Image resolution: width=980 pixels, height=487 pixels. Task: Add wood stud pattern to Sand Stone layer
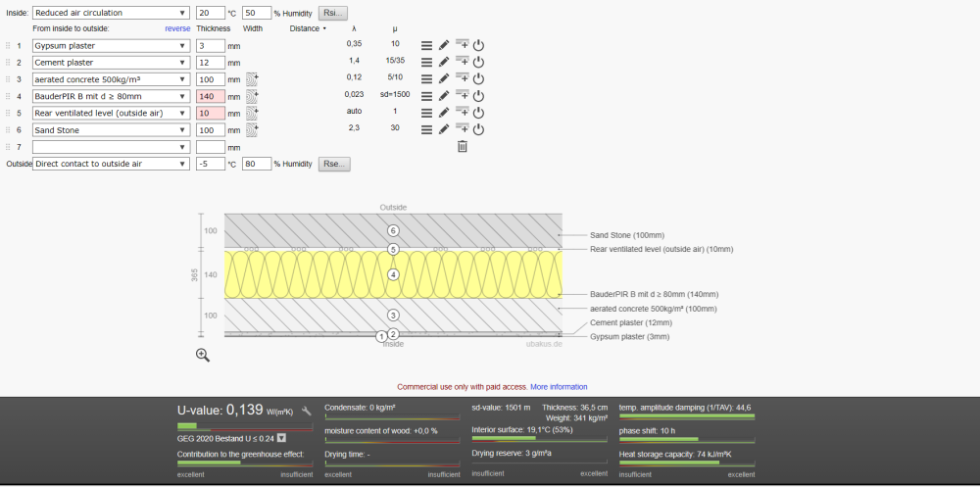(x=251, y=130)
